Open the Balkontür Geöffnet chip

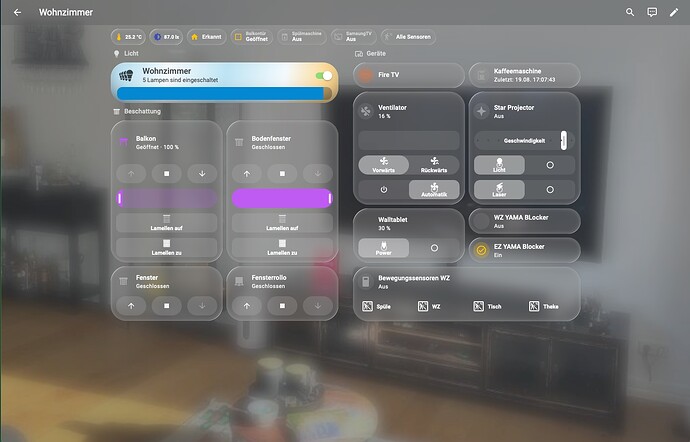point(251,37)
